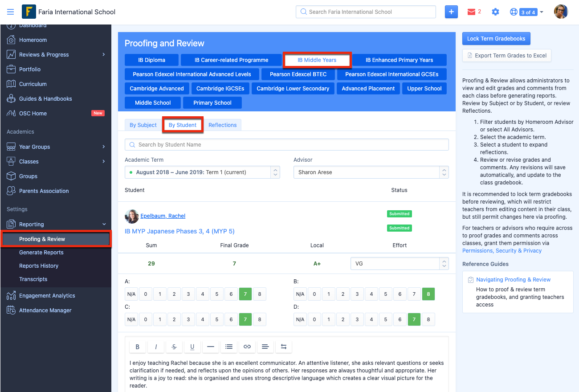Open the 3 of 4 help dropdown
Screen dimensions: 579x392
[x=532, y=12]
